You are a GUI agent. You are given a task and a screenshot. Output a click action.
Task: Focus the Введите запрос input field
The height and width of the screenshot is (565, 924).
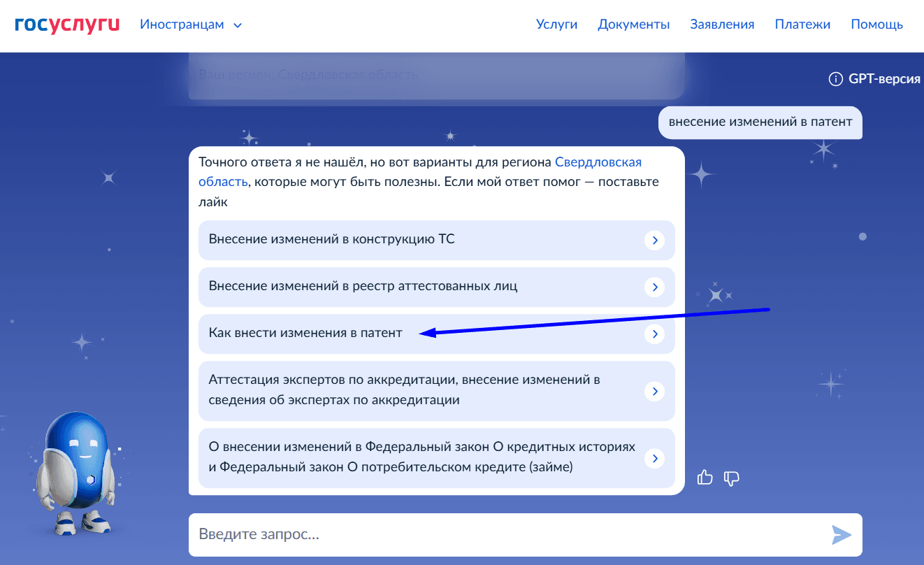coord(503,535)
